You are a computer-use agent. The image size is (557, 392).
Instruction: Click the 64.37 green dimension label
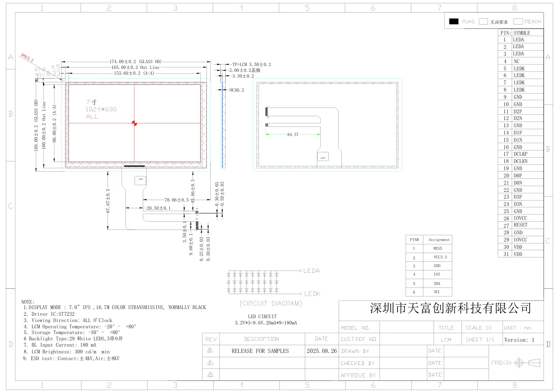click(293, 135)
